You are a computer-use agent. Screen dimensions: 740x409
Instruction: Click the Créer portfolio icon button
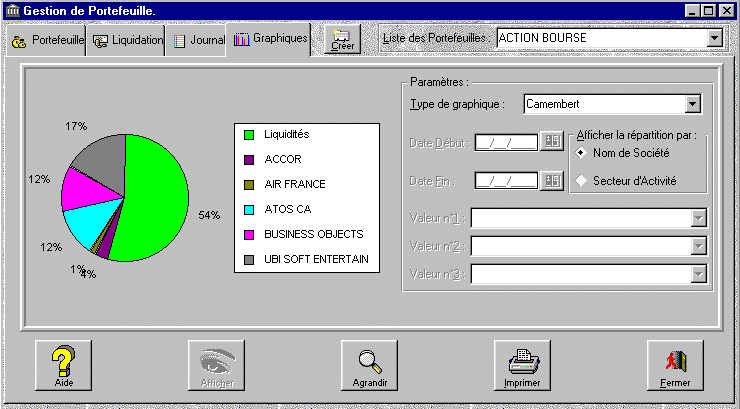click(x=342, y=39)
